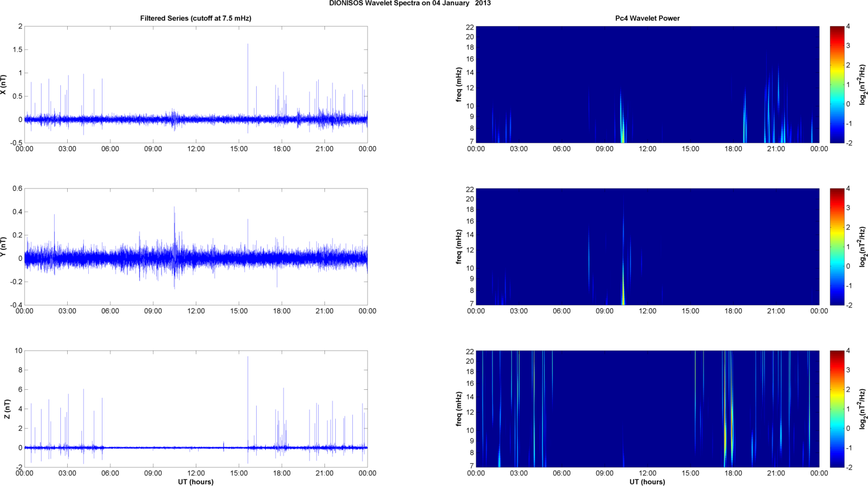
Task: Click the top Pc4 wavelet spectrum image
Action: 647,85
